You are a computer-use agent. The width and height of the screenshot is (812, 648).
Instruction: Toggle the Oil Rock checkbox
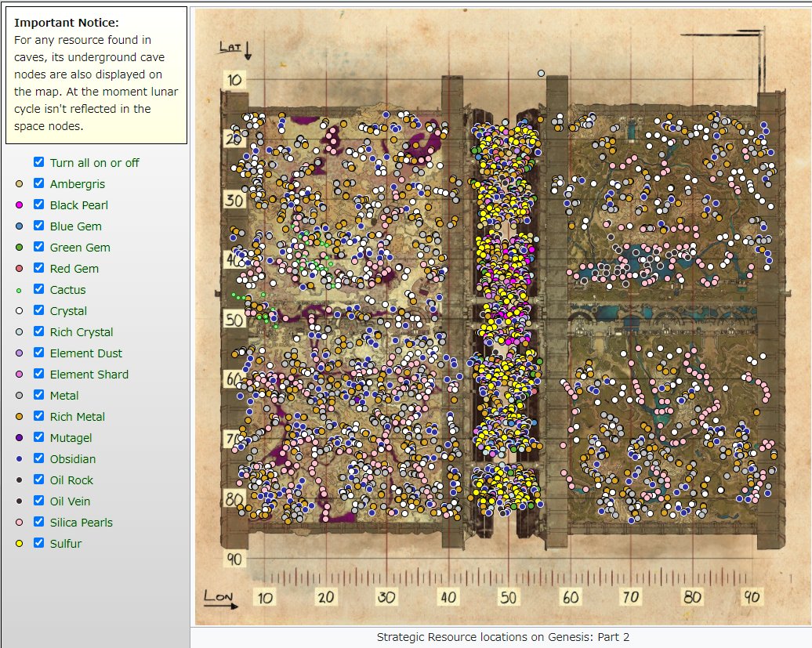pos(39,480)
